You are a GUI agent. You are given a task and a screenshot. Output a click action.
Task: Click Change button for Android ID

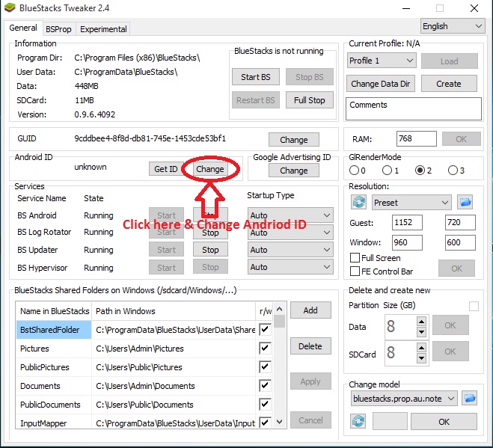click(x=209, y=169)
